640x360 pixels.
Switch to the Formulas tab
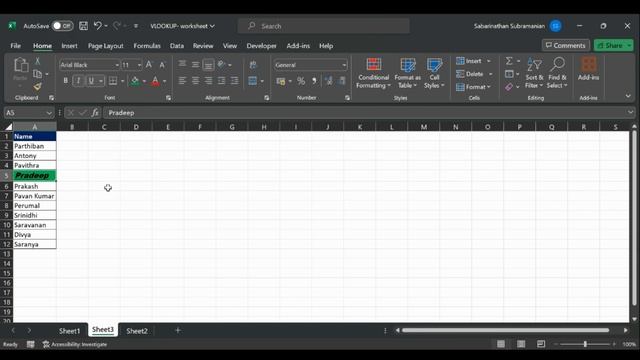tap(147, 46)
